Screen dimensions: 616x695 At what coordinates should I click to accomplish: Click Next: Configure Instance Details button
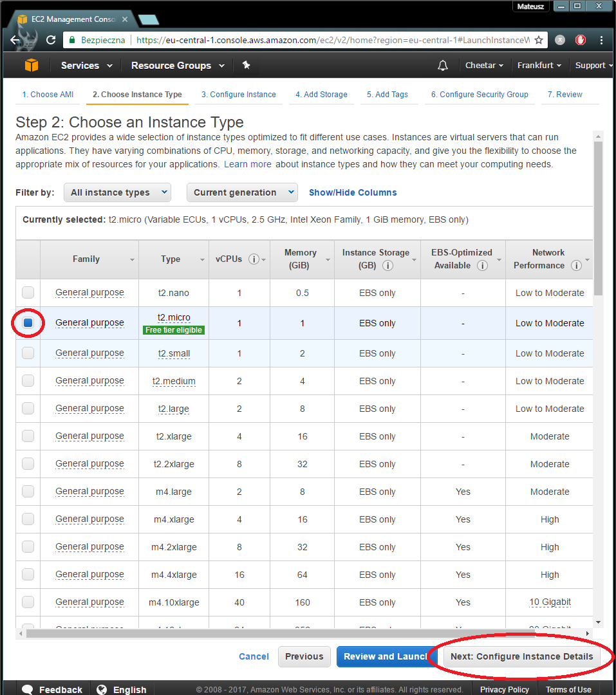[x=521, y=656]
